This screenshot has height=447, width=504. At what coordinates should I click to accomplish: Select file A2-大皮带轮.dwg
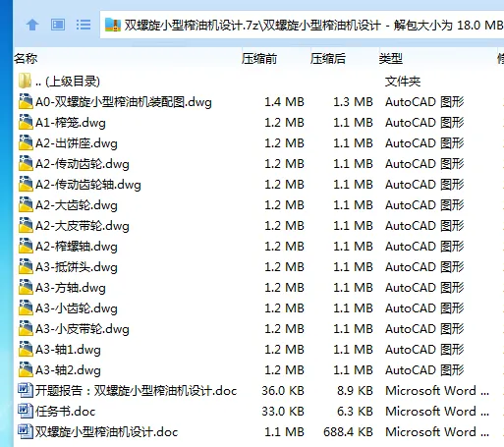point(83,226)
